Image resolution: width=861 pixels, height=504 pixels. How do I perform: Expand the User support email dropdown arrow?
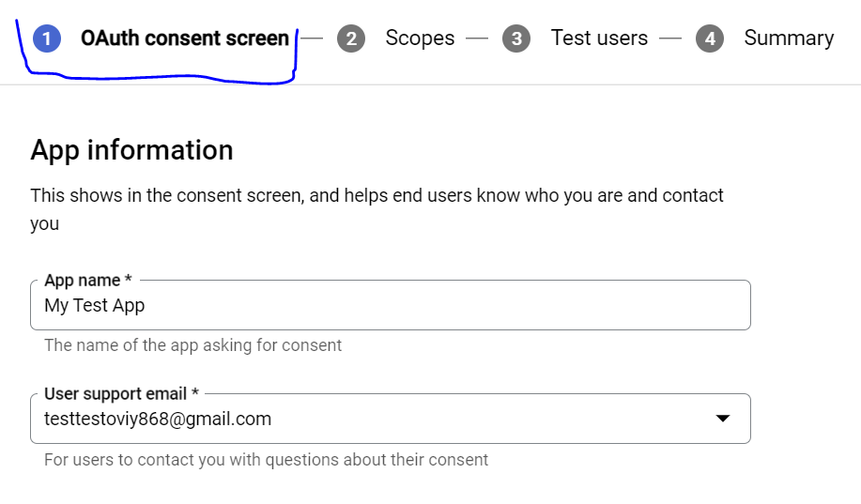(x=722, y=419)
